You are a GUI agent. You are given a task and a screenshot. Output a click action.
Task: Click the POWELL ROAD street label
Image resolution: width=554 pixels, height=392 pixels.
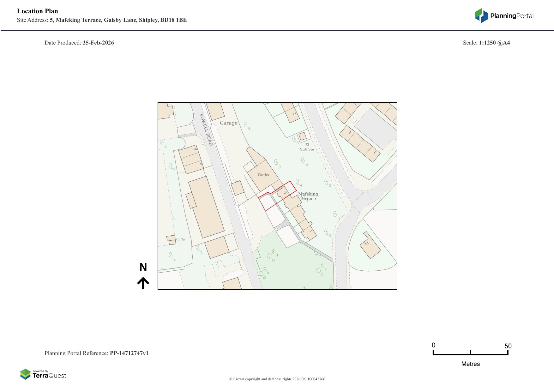pos(206,130)
